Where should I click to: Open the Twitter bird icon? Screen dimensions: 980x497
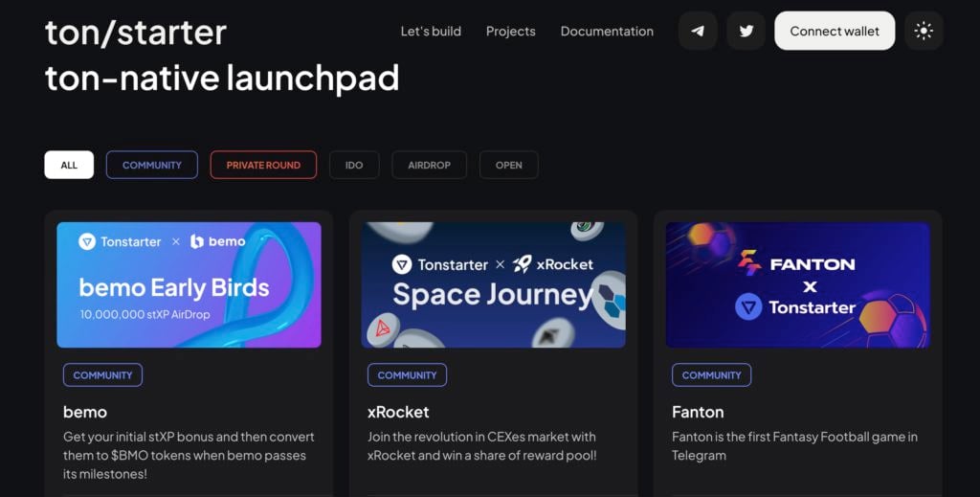coord(746,31)
